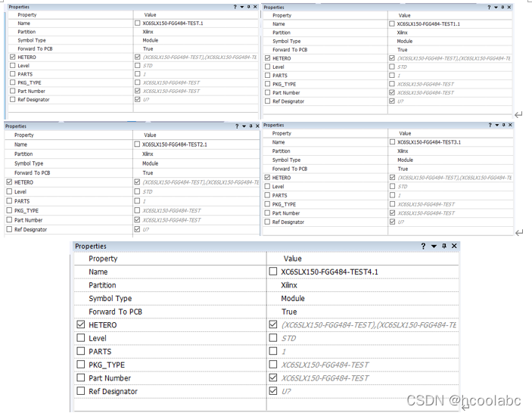Click the Property column header in TEST.1 panel
The height and width of the screenshot is (413, 532).
pyautogui.click(x=27, y=15)
